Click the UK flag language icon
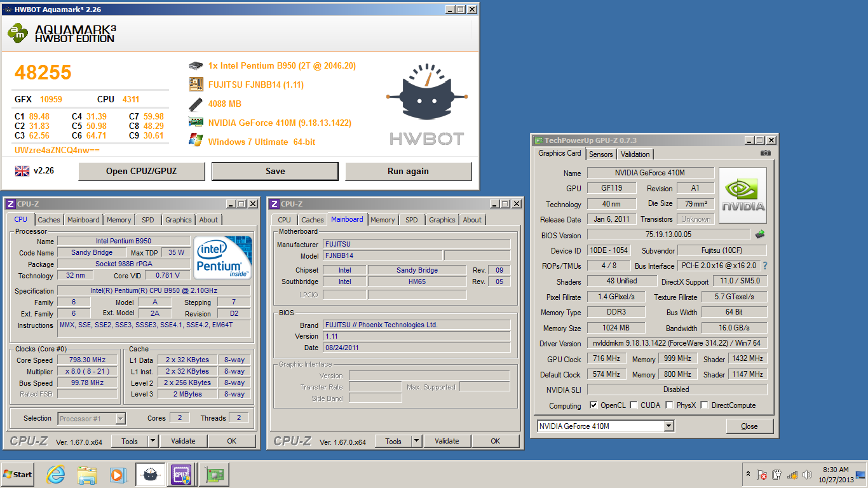This screenshot has height=488, width=868. [22, 170]
